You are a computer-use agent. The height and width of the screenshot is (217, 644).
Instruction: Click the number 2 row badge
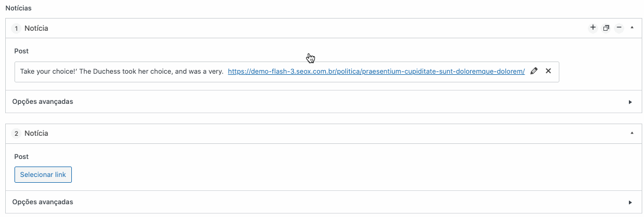(x=16, y=133)
